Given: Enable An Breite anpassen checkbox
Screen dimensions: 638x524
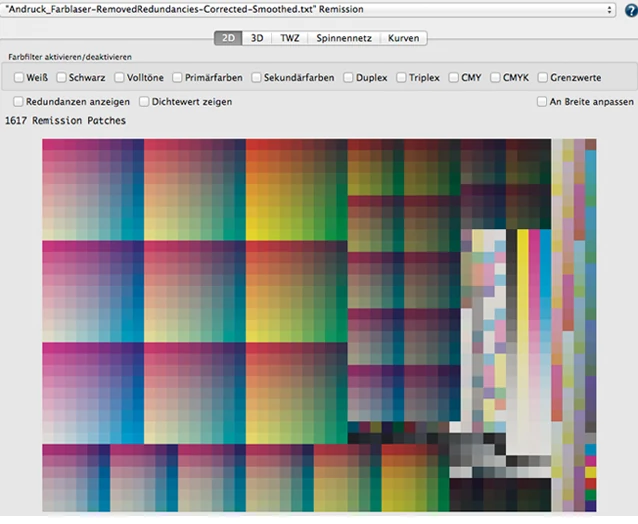Looking at the screenshot, I should (x=542, y=102).
